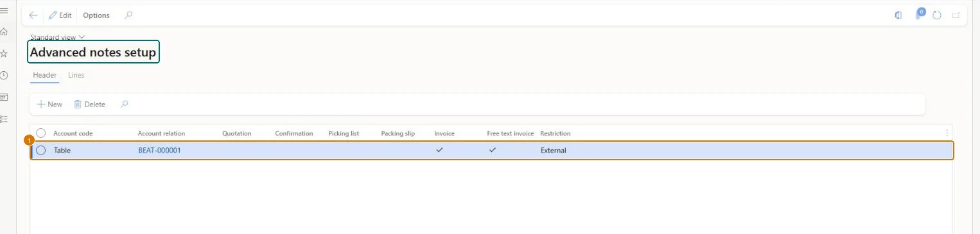Click the Packing slip column header
The height and width of the screenshot is (234, 980).
pos(398,133)
